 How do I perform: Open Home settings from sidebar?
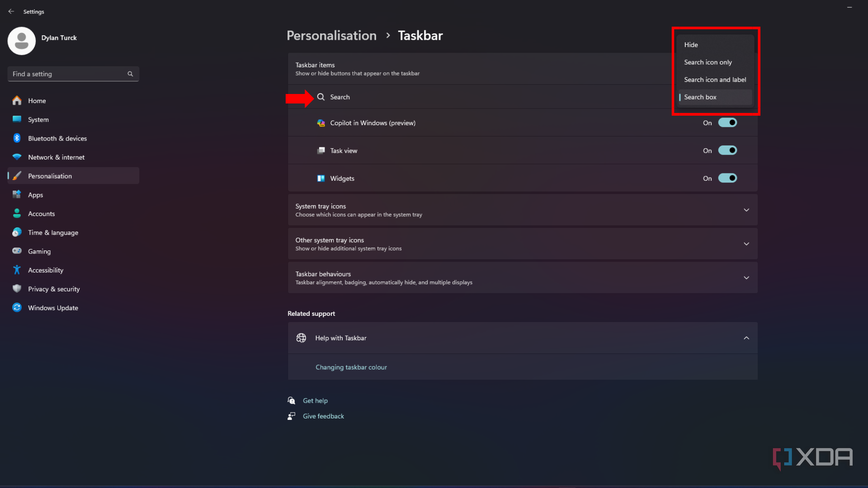point(37,100)
